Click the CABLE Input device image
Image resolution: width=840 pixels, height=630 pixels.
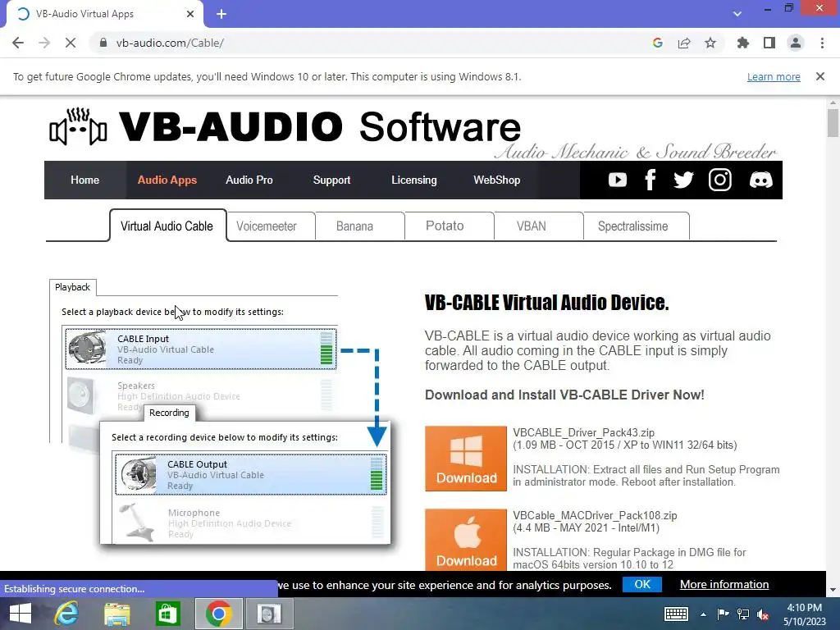coord(87,348)
